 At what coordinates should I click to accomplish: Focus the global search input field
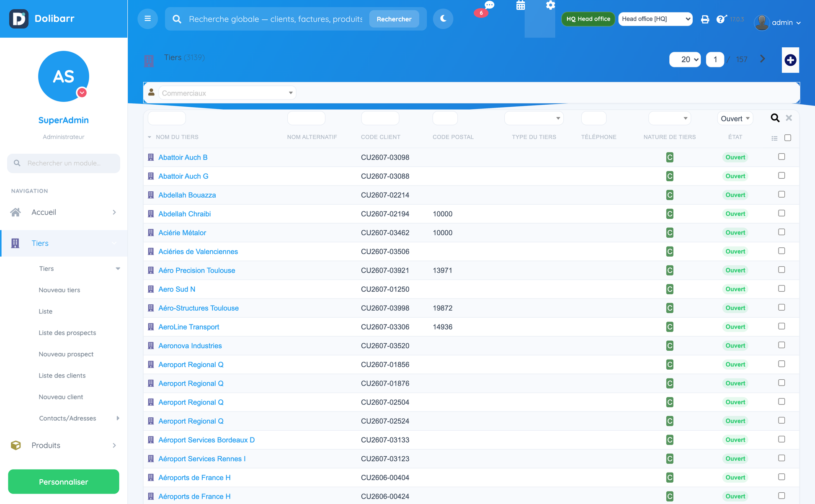[x=276, y=19]
